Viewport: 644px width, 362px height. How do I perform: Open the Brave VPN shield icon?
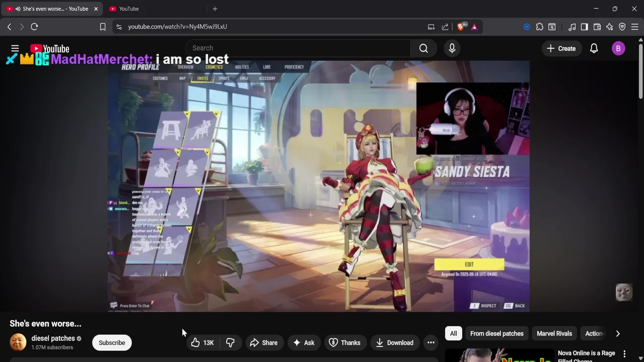point(622,27)
